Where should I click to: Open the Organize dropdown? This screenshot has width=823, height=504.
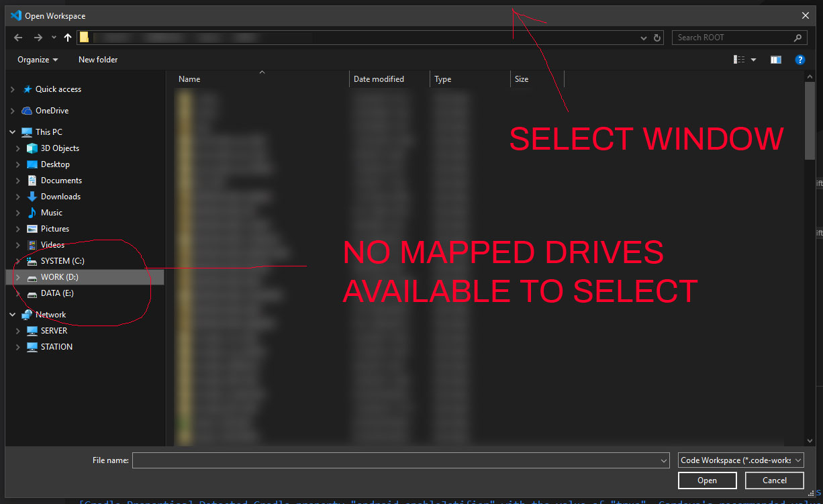pos(36,60)
